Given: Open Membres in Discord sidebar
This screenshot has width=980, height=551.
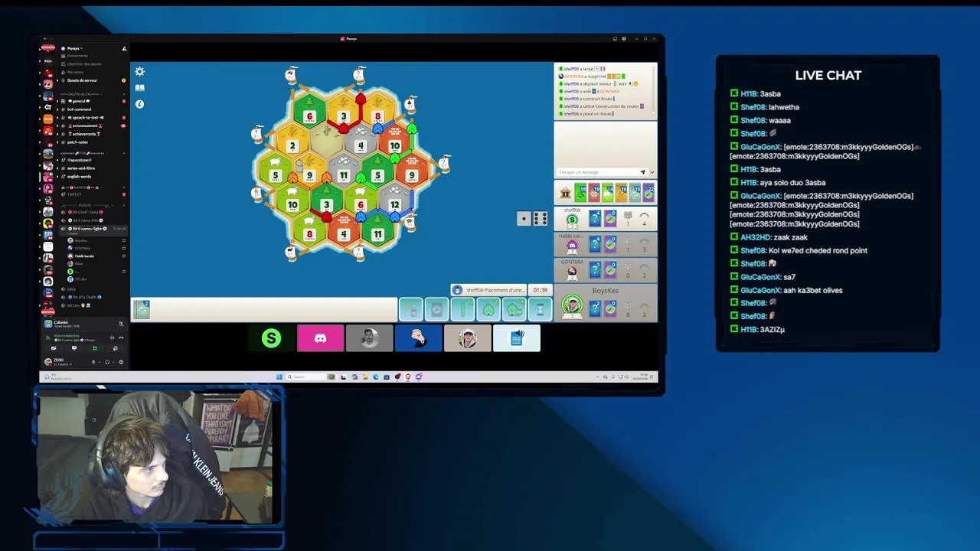Looking at the screenshot, I should (x=73, y=72).
